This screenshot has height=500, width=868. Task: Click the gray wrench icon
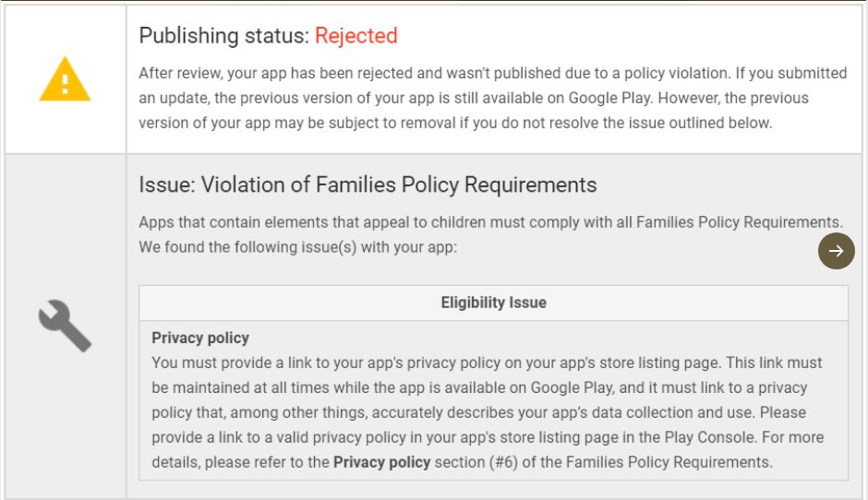(x=65, y=326)
